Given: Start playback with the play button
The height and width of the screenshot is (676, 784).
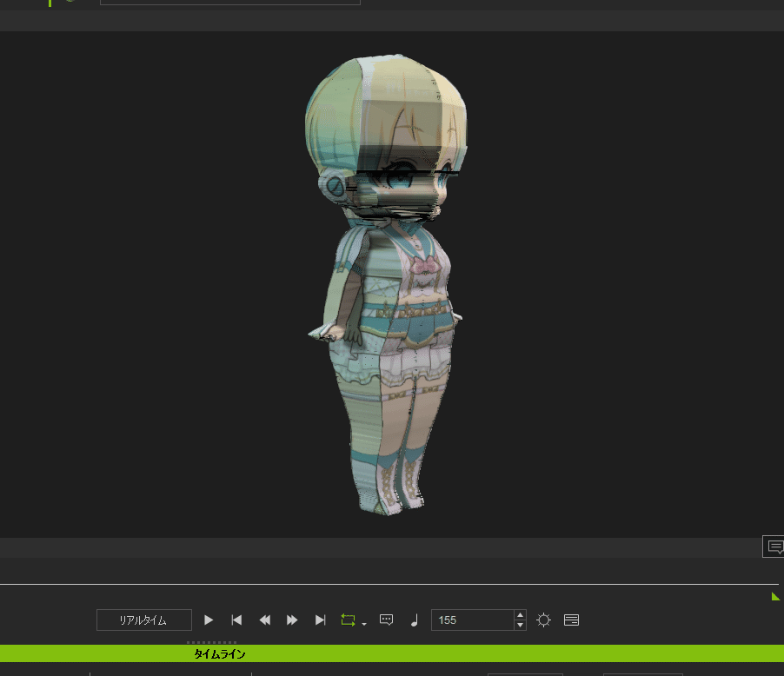Looking at the screenshot, I should click(209, 620).
